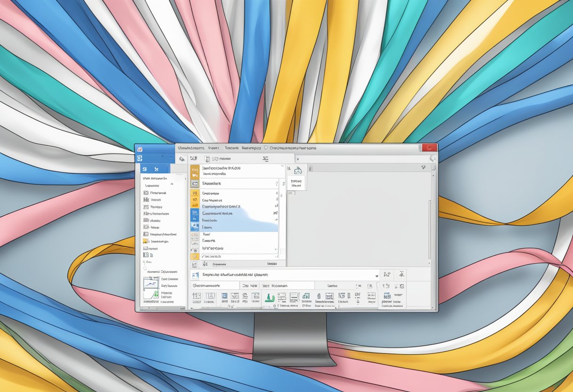Select the green chart icon on the bottom toolbar
Screen dimensions: 573x392
pyautogui.click(x=269, y=298)
